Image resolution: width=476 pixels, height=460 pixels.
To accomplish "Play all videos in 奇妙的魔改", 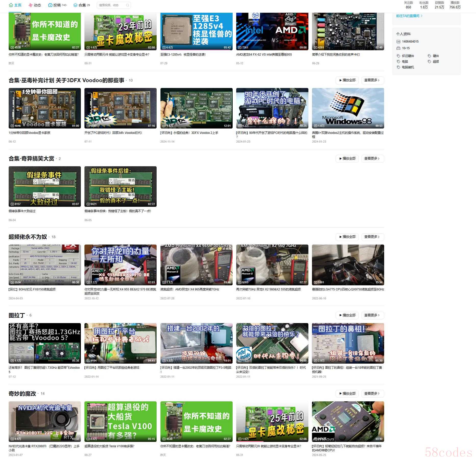I will 347,393.
